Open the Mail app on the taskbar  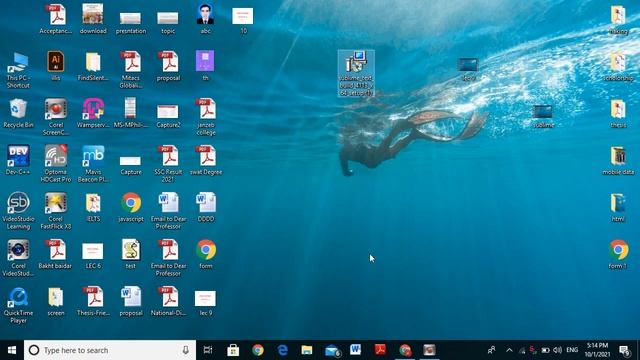click(x=332, y=350)
